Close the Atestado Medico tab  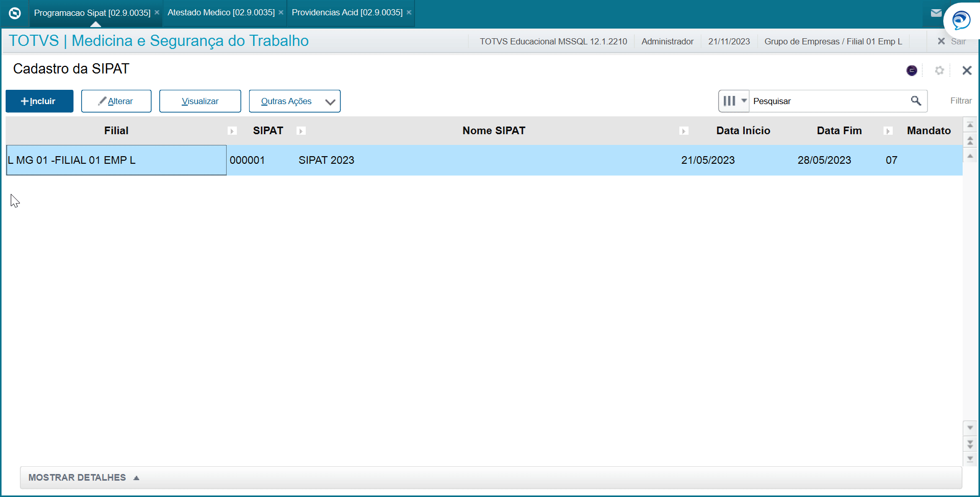(281, 12)
